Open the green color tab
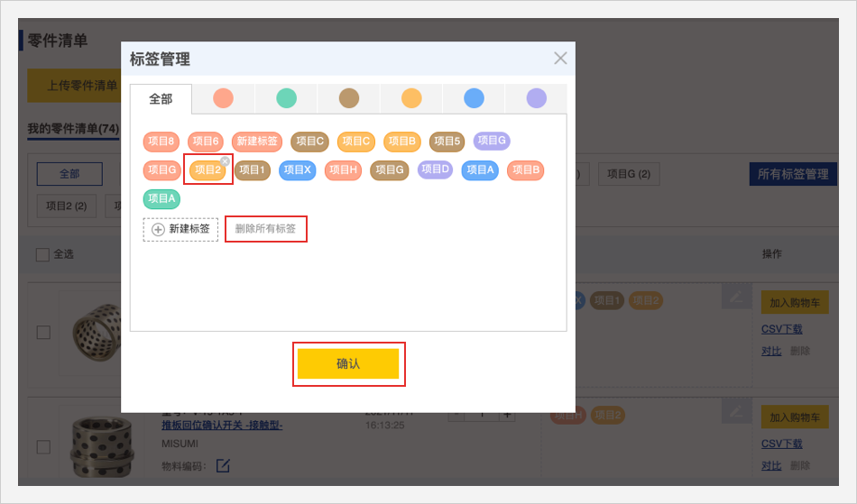Viewport: 857px width, 504px height. (286, 98)
